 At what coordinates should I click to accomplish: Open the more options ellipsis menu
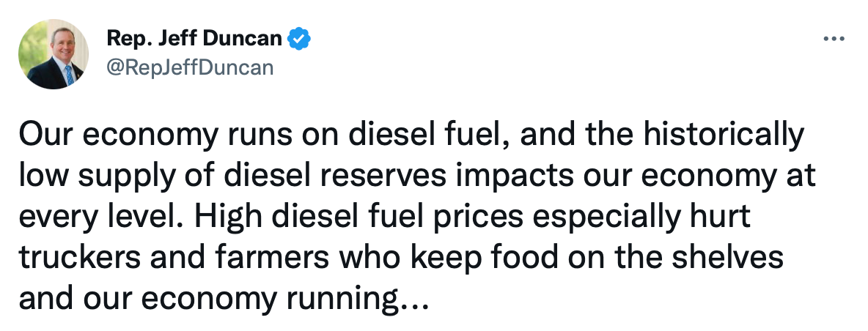point(834,39)
